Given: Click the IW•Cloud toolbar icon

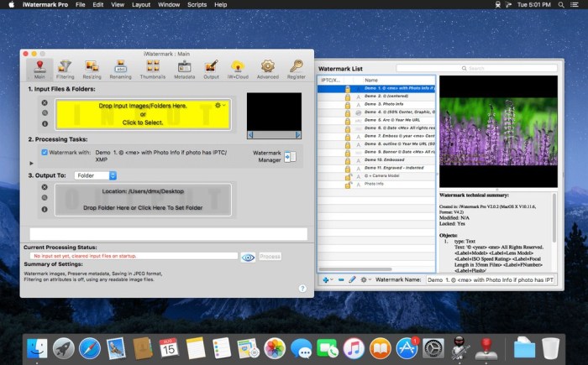Looking at the screenshot, I should 238,67.
